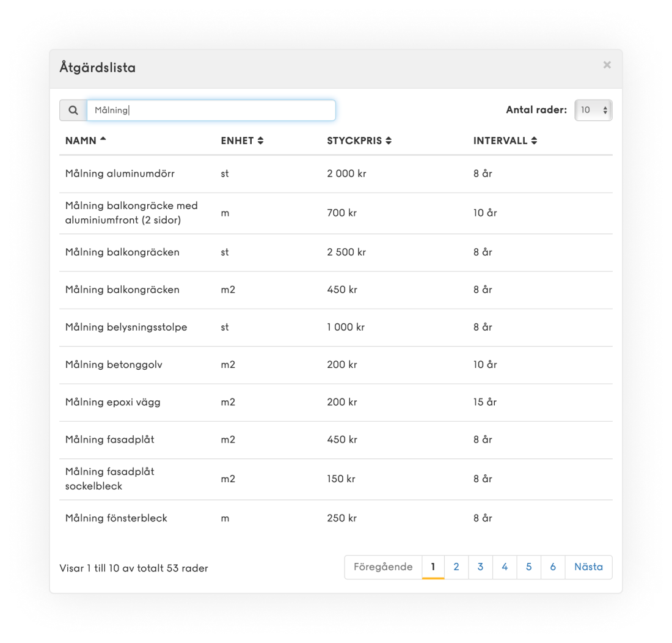Select Målning belysningsstolpe action

point(126,327)
